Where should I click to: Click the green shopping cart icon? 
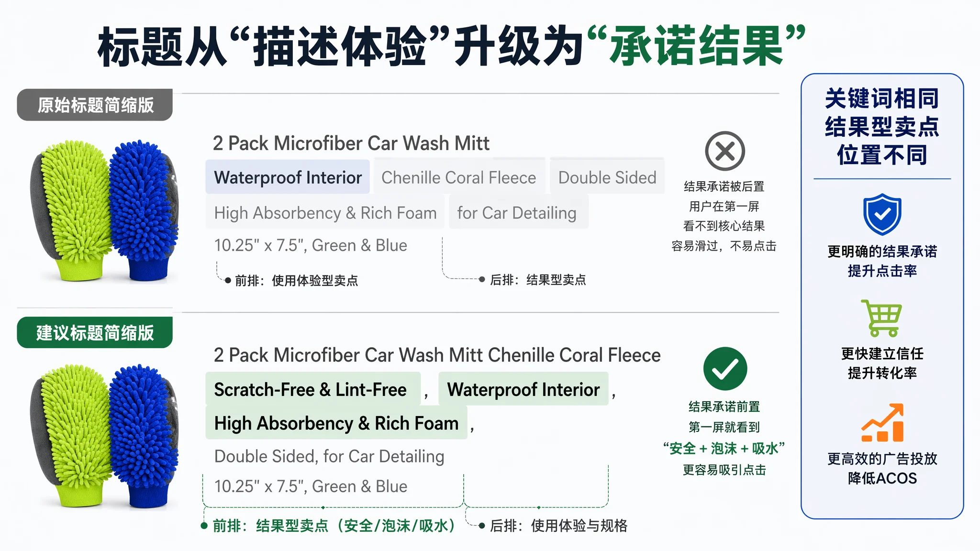coord(881,318)
